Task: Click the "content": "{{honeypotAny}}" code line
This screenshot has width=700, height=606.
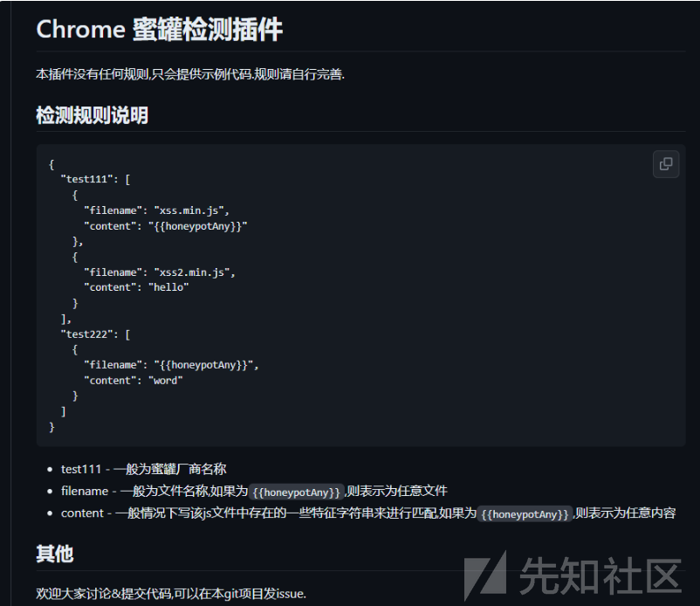Action: 165,226
